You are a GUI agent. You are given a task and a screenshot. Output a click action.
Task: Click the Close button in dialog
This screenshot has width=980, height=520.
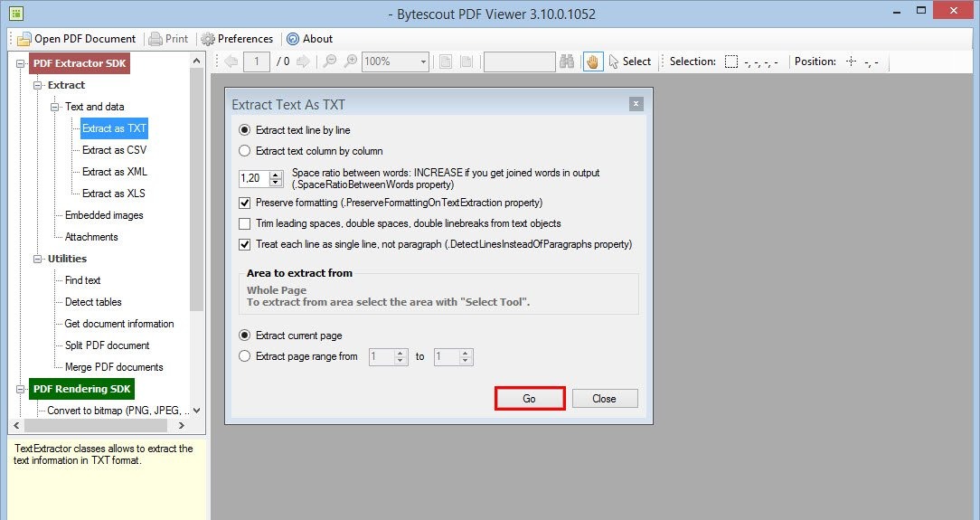(605, 399)
